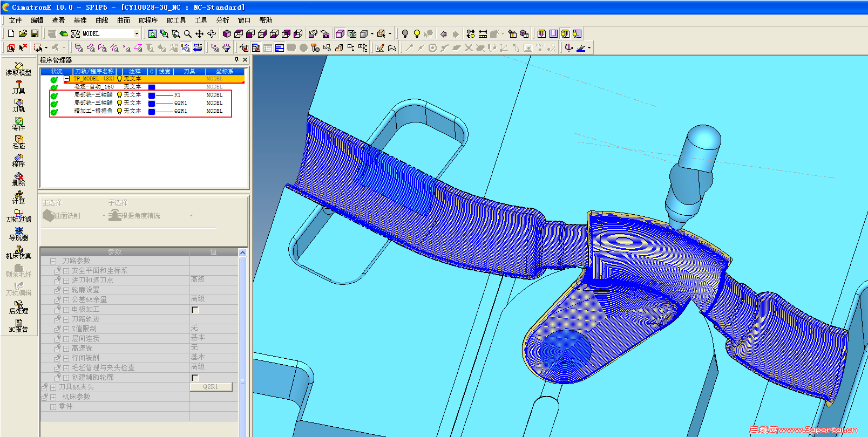This screenshot has width=868, height=437.
Task: Toggle the 创建辅助轮廓 checkbox
Action: pos(195,378)
